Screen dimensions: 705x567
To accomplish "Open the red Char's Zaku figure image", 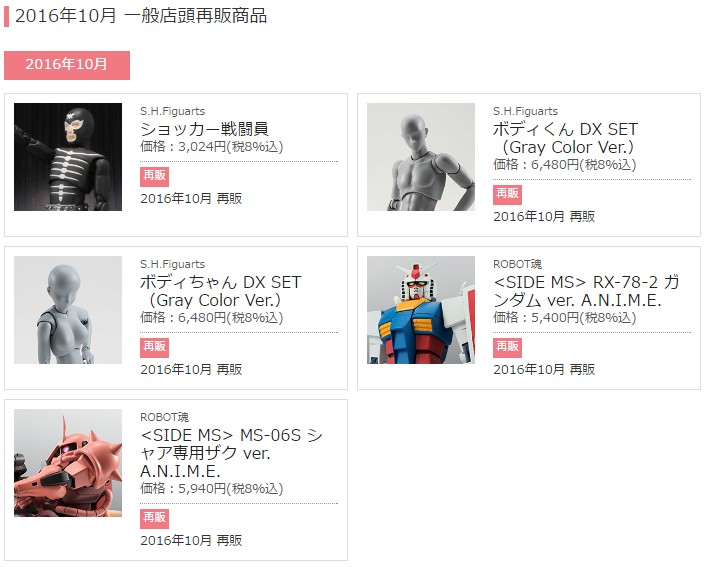I will point(68,463).
